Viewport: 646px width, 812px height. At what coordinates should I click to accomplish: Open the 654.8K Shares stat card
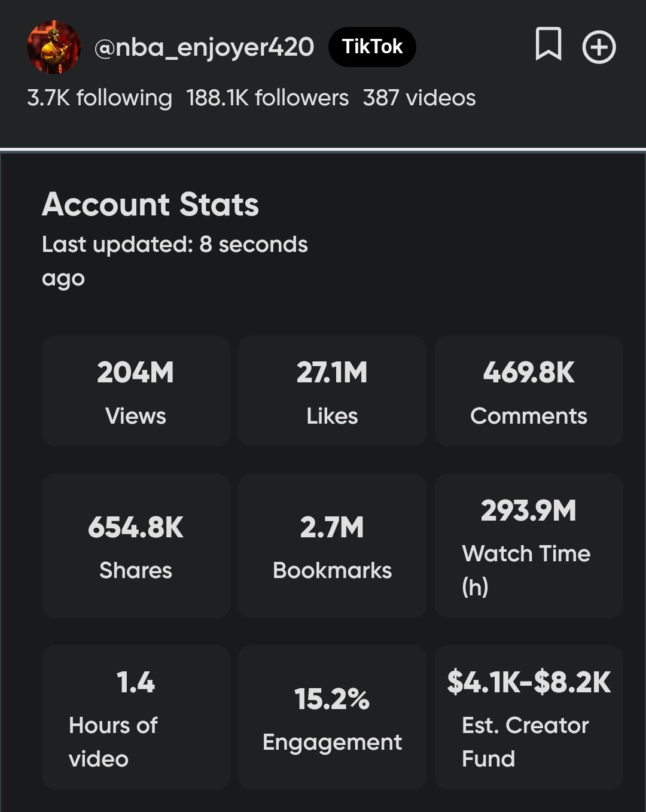[136, 546]
